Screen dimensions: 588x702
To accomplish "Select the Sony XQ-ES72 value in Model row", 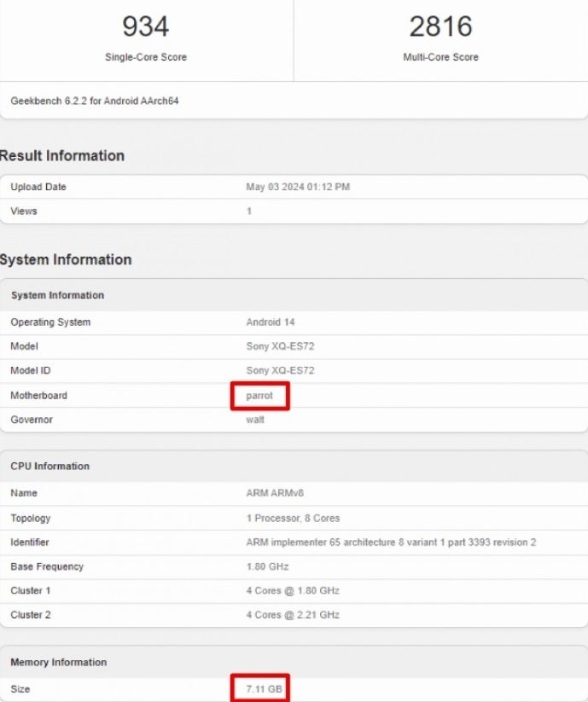I will [280, 346].
